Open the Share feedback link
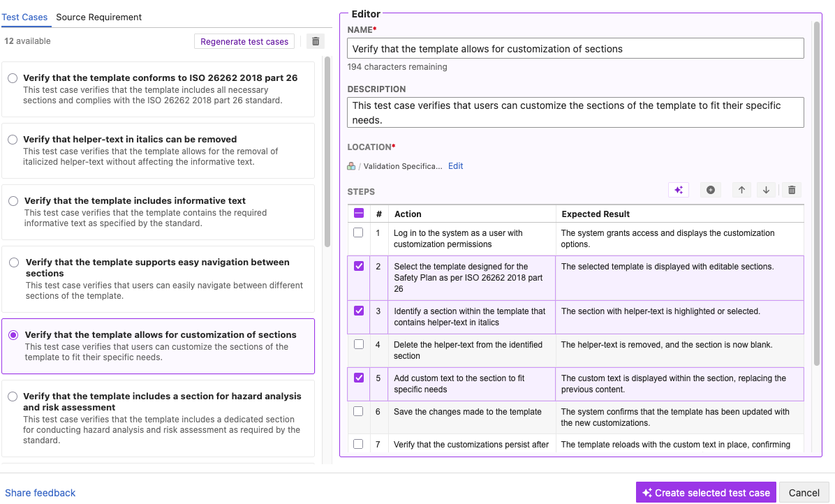Screen dimensions: 835x504 40,493
